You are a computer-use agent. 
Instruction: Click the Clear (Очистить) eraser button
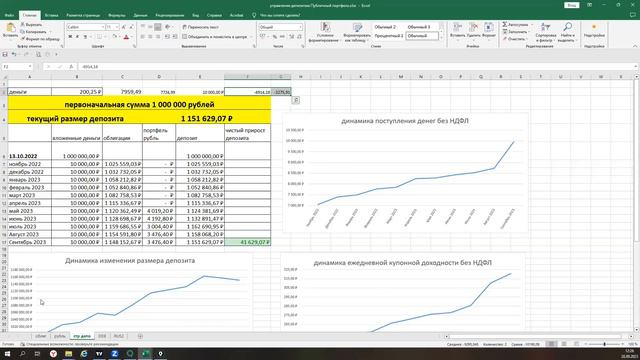pyautogui.click(x=514, y=39)
